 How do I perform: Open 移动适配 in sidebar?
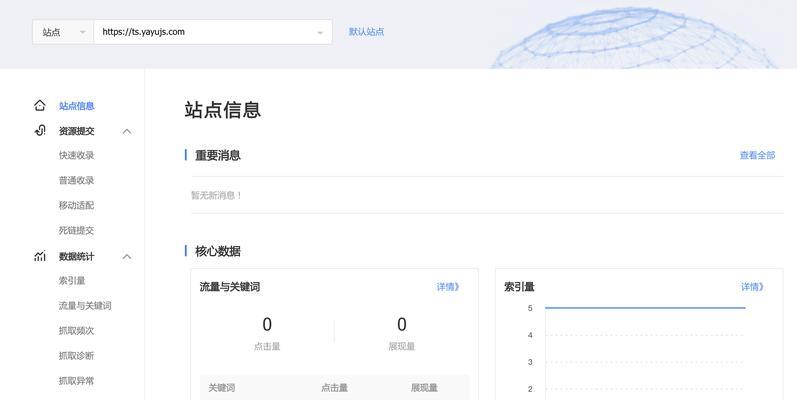76,206
